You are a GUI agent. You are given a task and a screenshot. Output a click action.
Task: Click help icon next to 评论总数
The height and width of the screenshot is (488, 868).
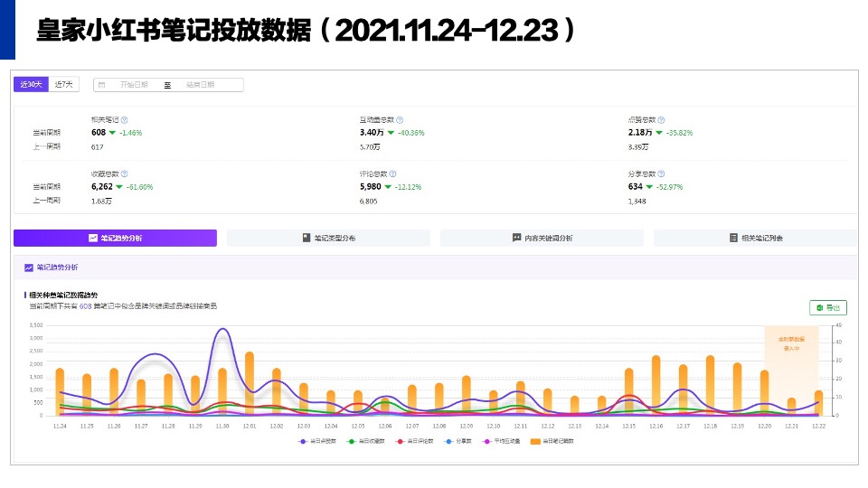pos(393,174)
